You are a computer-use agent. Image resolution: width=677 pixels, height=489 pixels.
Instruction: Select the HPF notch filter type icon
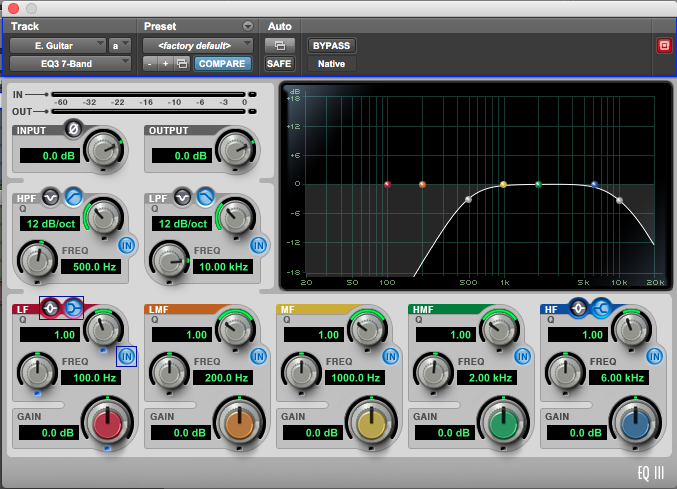pos(49,196)
